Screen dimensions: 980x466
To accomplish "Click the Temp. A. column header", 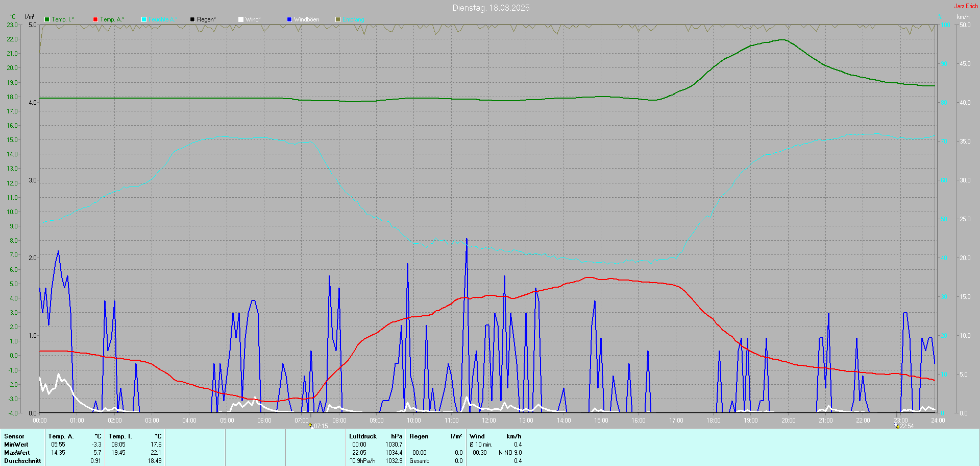I will [61, 436].
